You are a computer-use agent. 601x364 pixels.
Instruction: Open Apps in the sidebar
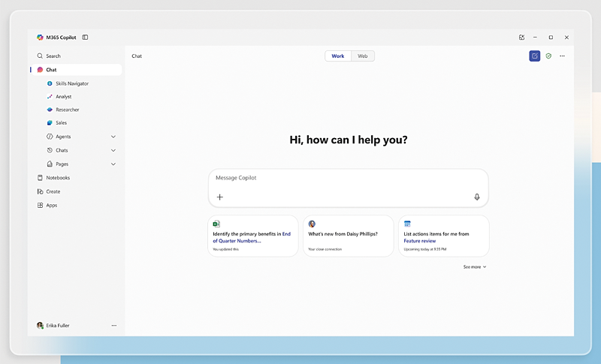click(x=51, y=205)
